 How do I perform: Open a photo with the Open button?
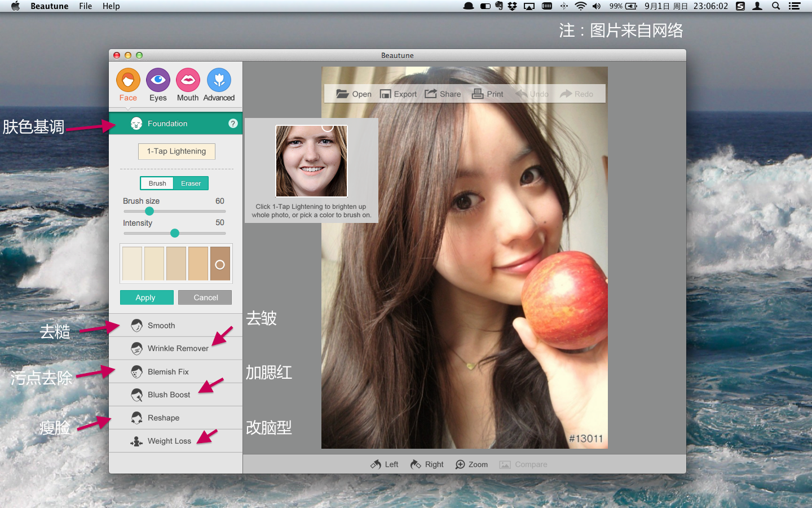pos(354,94)
